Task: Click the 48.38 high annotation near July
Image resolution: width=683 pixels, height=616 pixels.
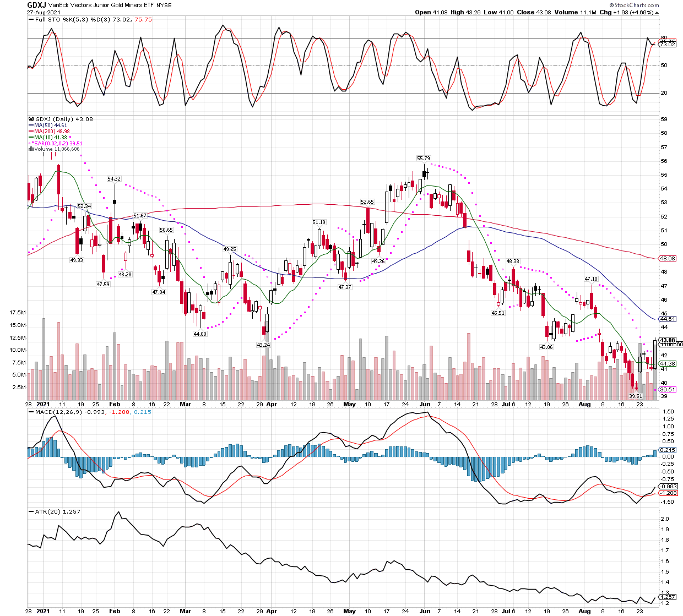Action: point(513,261)
